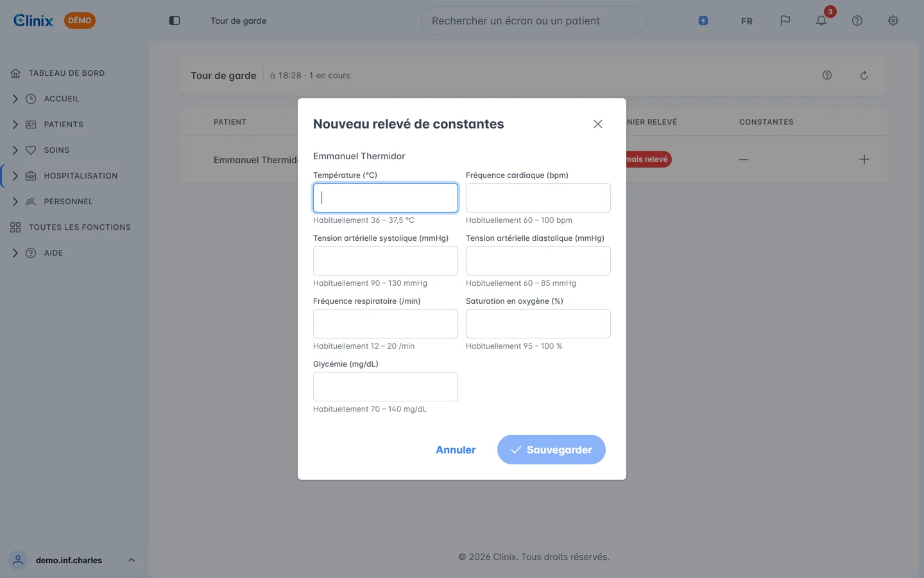
Task: Switch language via FR selector
Action: point(747,21)
